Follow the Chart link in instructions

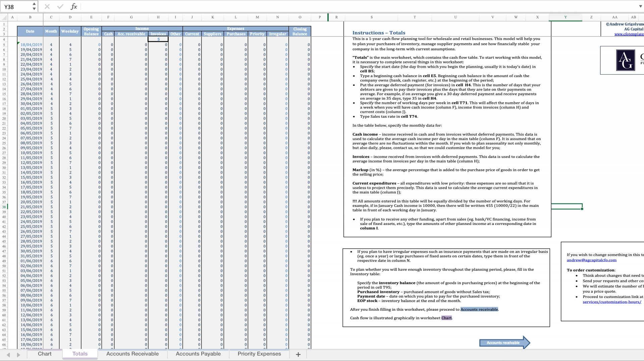coord(446,318)
